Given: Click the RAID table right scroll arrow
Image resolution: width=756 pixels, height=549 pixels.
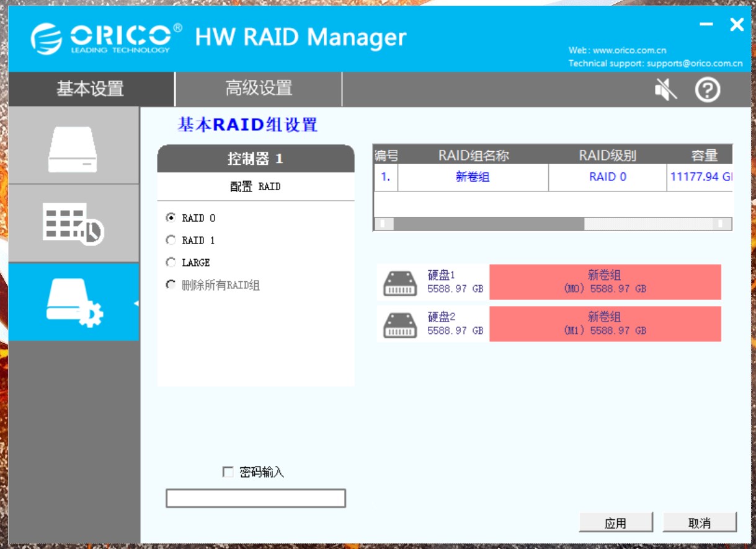Looking at the screenshot, I should [721, 224].
